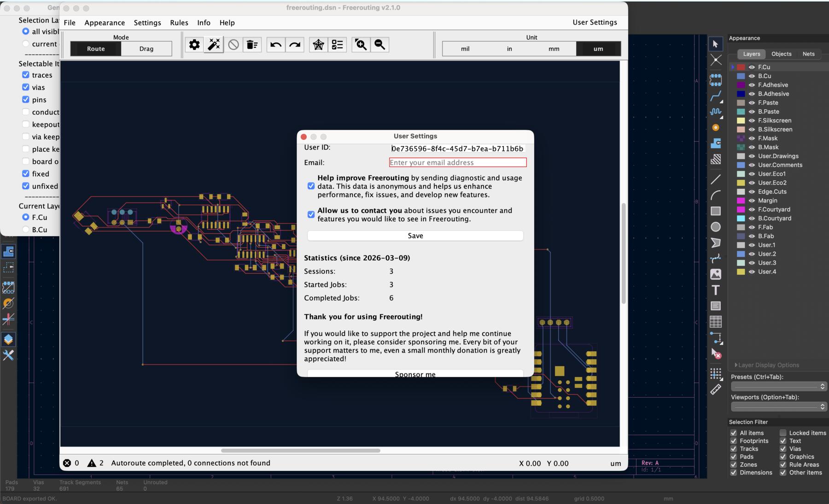Select the Add Filled Zone tool in right toolbar

tap(715, 143)
